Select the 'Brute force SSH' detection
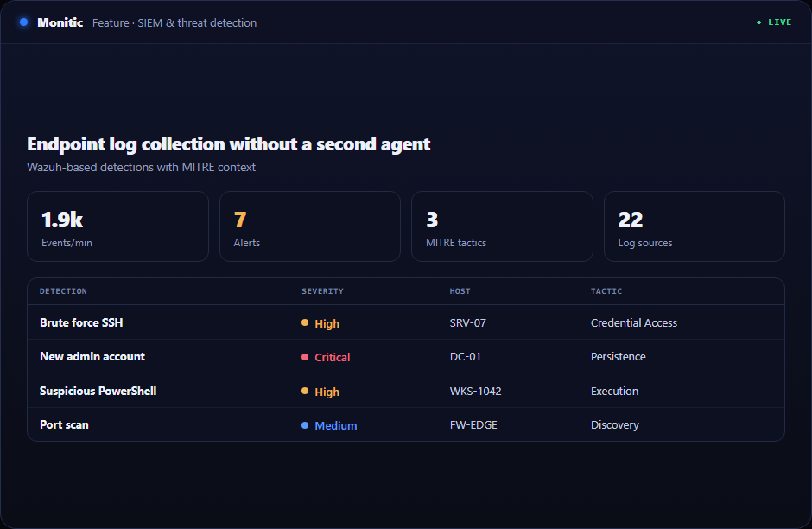 (x=81, y=322)
